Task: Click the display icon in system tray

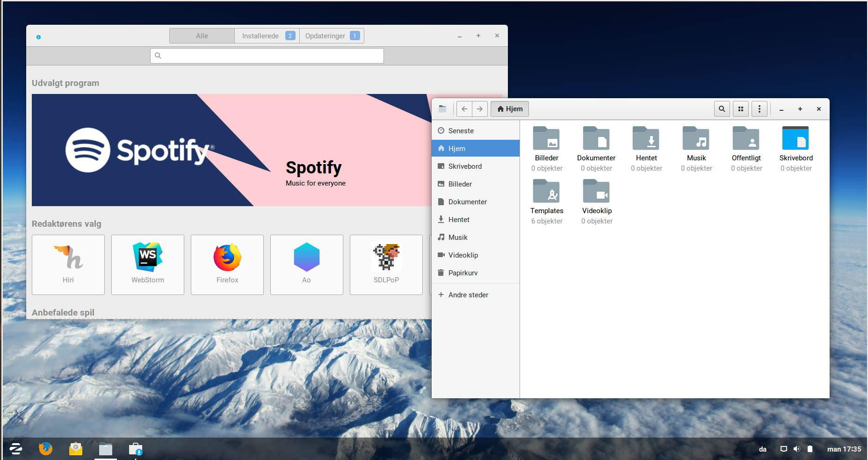Action: coord(784,449)
